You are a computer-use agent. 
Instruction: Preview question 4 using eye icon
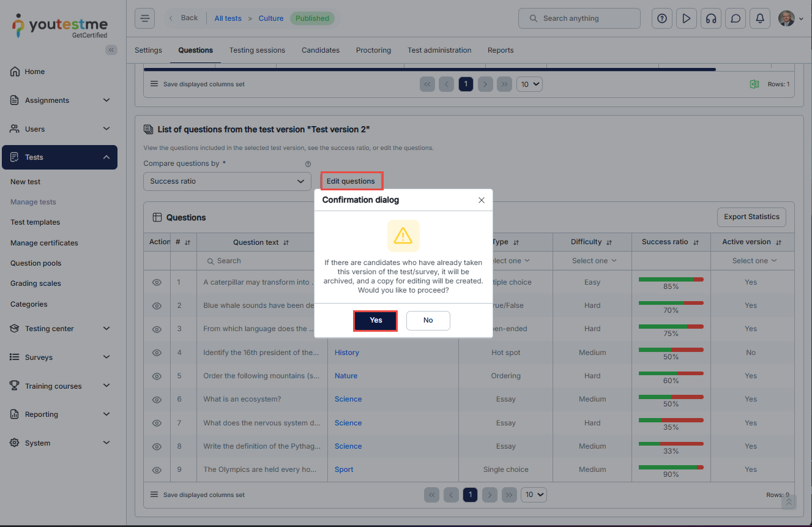click(157, 353)
